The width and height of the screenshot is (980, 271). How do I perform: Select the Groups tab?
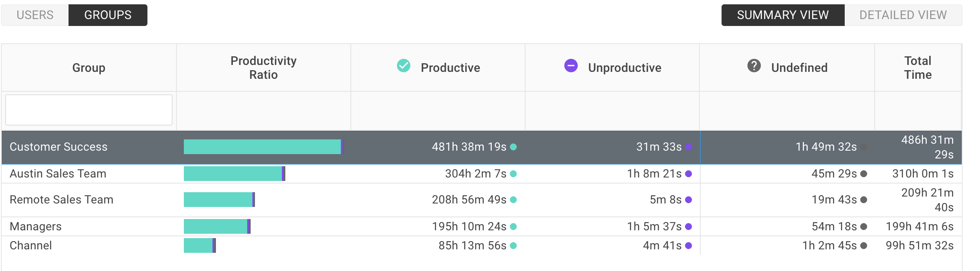(x=108, y=15)
